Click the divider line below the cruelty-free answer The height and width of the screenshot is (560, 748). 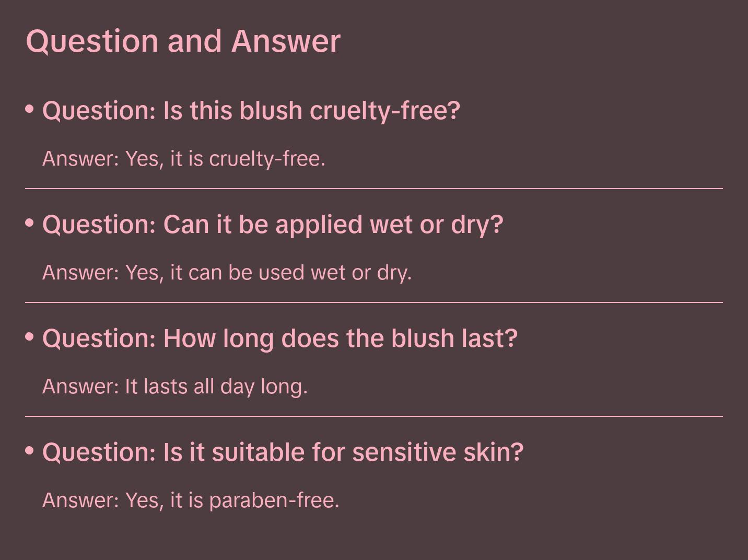point(374,189)
